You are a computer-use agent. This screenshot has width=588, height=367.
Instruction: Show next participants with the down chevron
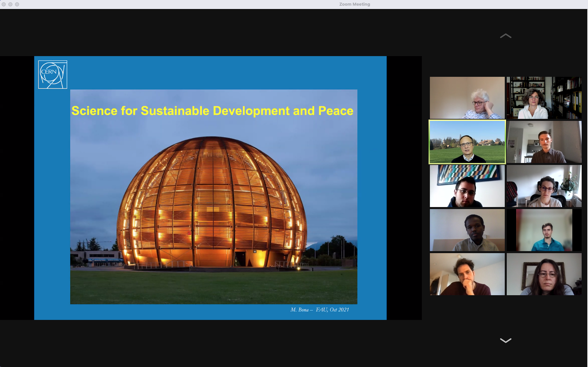(x=505, y=340)
